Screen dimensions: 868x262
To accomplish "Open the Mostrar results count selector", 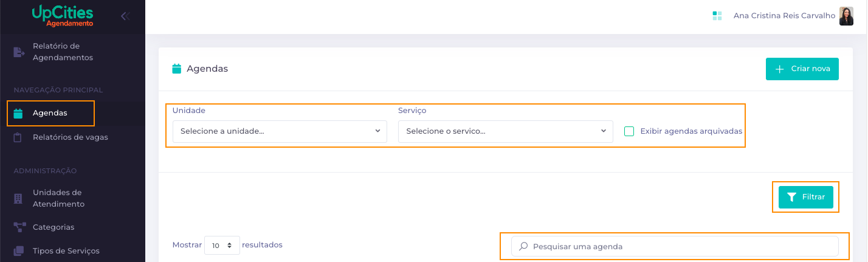I will 222,246.
